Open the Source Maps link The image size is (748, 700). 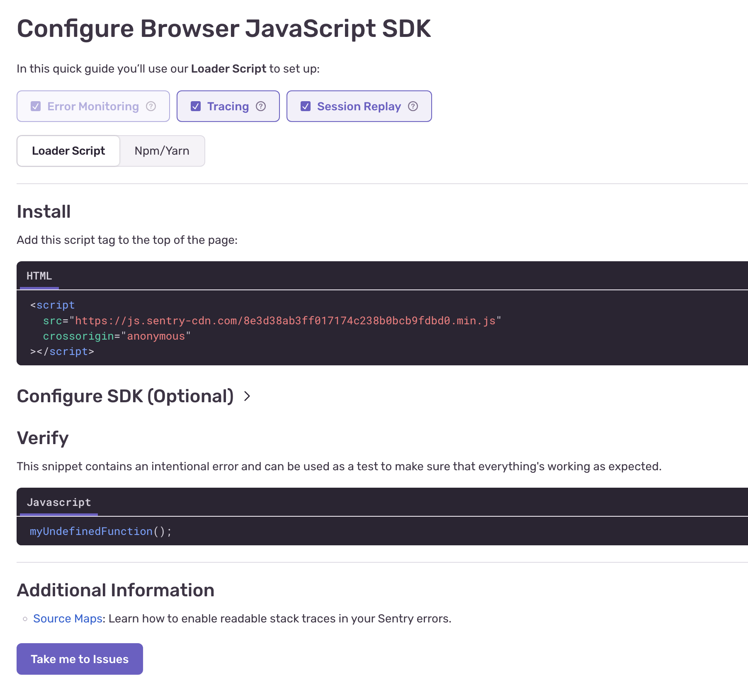pos(68,619)
